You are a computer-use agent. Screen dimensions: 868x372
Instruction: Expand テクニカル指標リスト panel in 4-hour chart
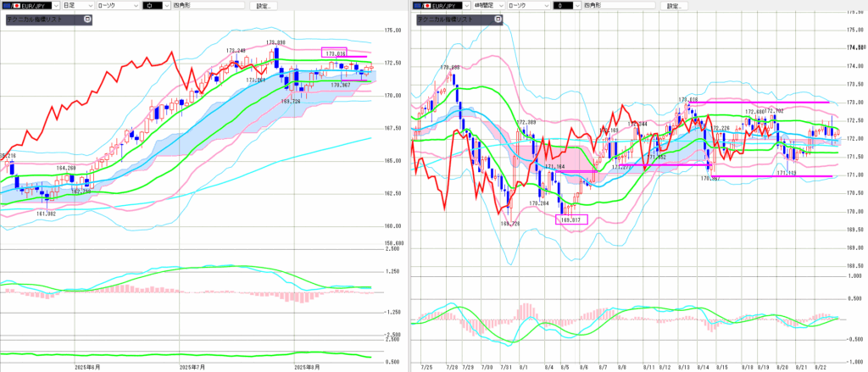pyautogui.click(x=498, y=19)
